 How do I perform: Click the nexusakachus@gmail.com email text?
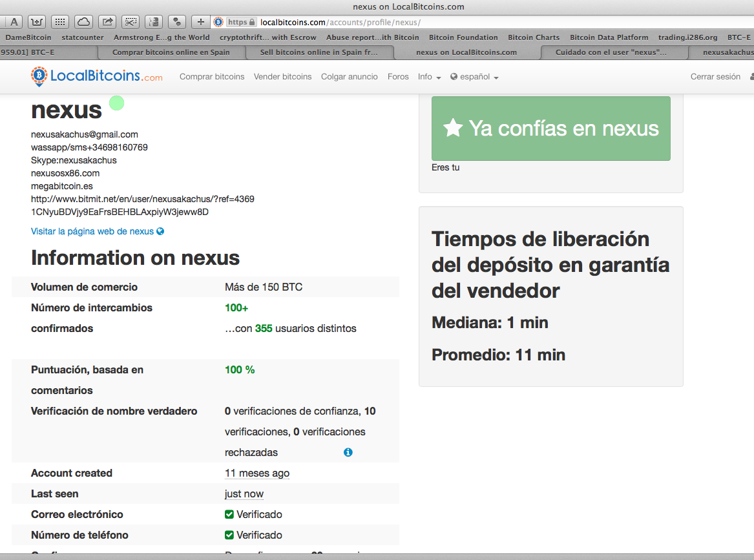[x=85, y=134]
